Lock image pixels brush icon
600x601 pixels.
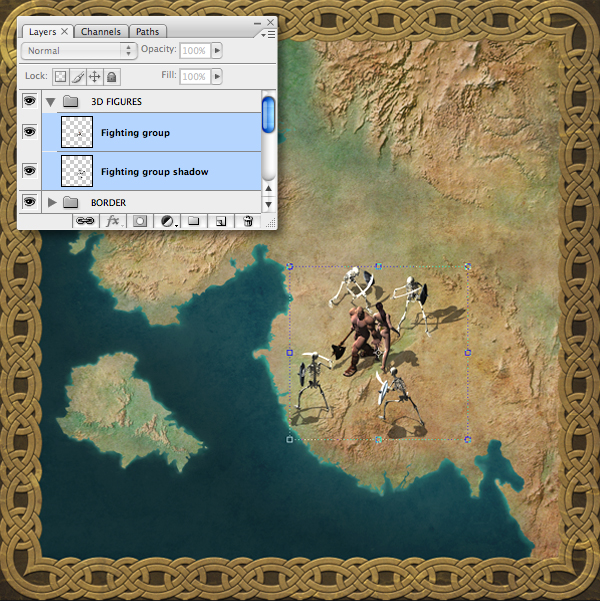[78, 77]
